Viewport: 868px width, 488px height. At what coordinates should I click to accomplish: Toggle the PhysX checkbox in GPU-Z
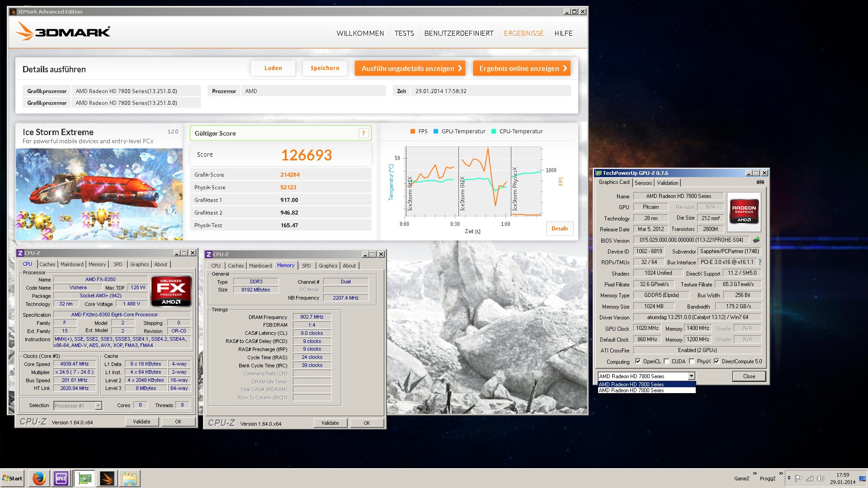692,361
